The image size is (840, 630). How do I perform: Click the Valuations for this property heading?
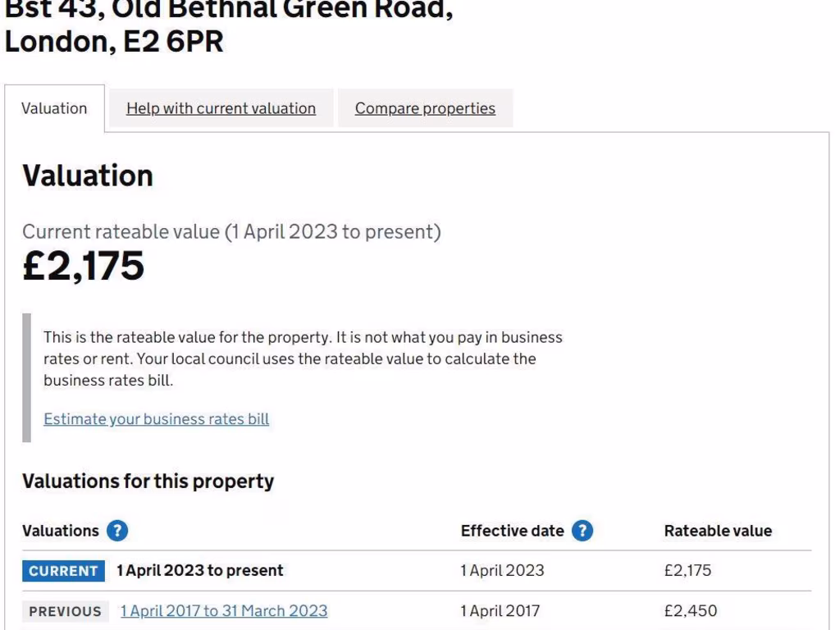(148, 482)
